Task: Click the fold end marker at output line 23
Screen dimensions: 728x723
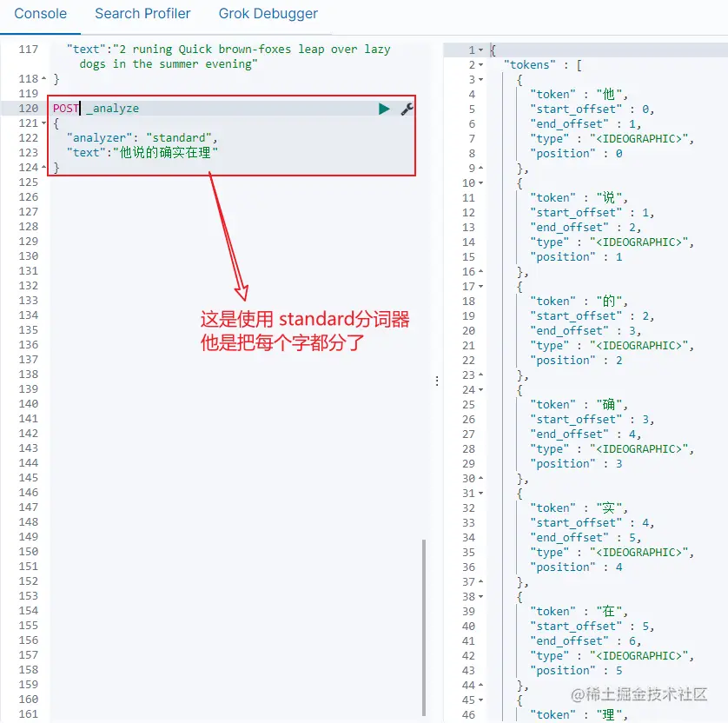Action: tap(481, 375)
